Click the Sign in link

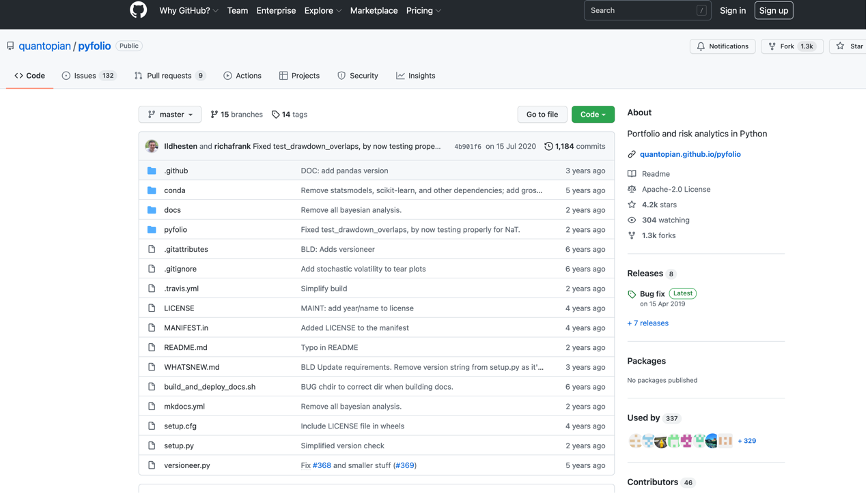click(x=733, y=11)
